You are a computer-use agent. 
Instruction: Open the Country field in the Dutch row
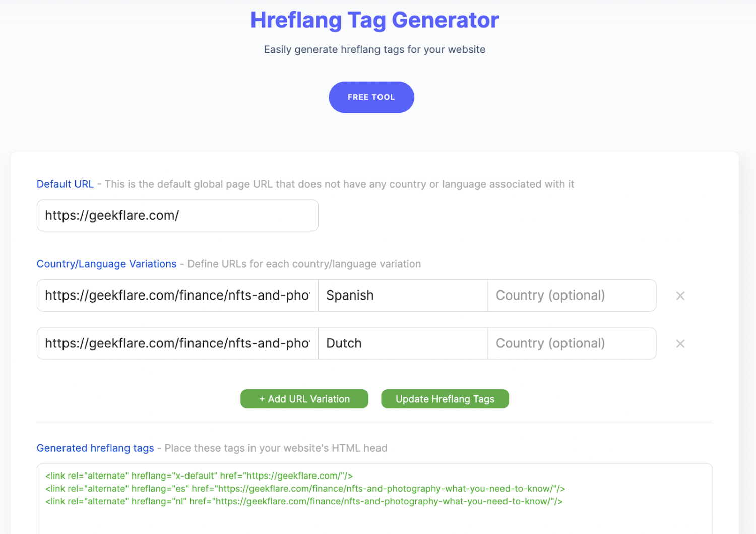click(x=571, y=343)
